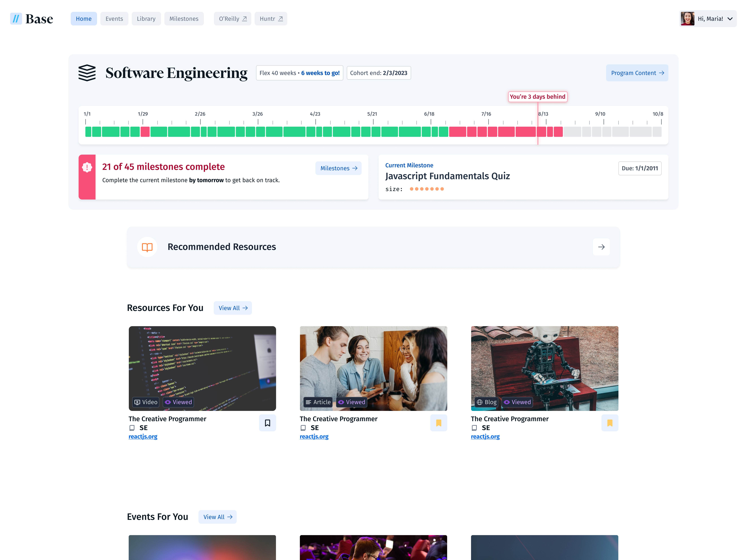Open the robot on bench Blog thumbnail
Viewport: 747px width, 560px height.
tap(545, 368)
